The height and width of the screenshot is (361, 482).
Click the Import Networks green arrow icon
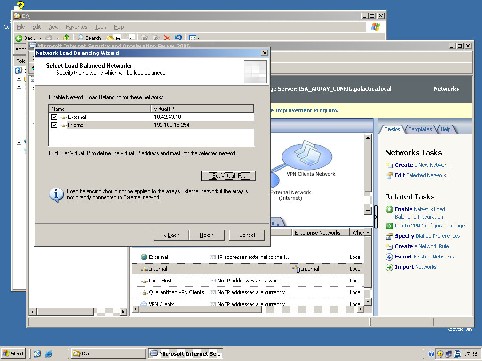tap(389, 267)
